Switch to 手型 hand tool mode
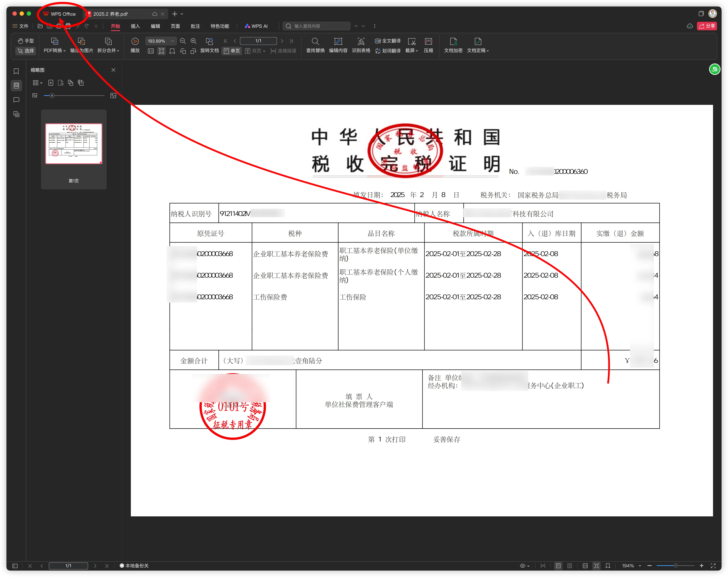Image resolution: width=728 pixels, height=577 pixels. 26,41
